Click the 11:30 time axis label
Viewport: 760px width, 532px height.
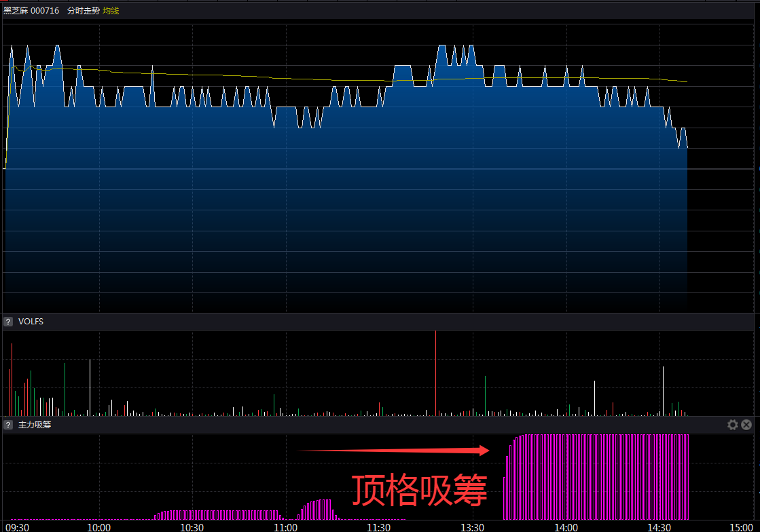point(378,527)
